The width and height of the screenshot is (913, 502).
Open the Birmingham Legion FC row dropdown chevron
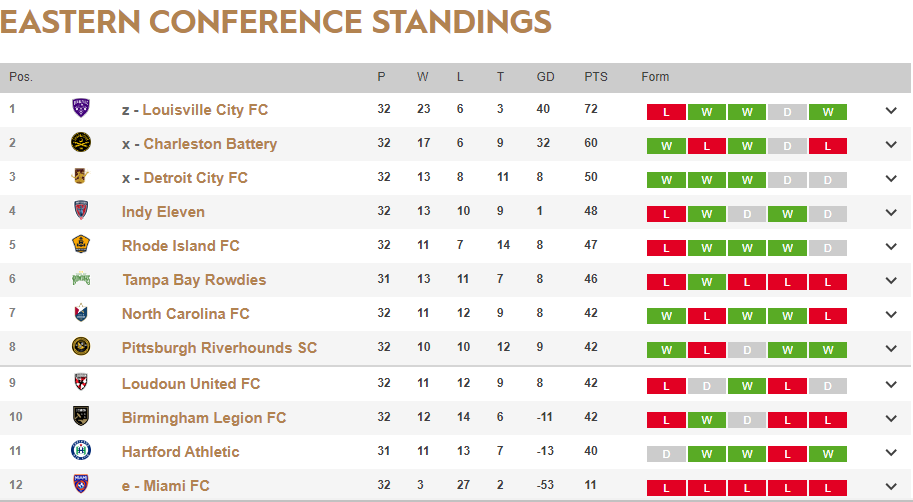(891, 419)
